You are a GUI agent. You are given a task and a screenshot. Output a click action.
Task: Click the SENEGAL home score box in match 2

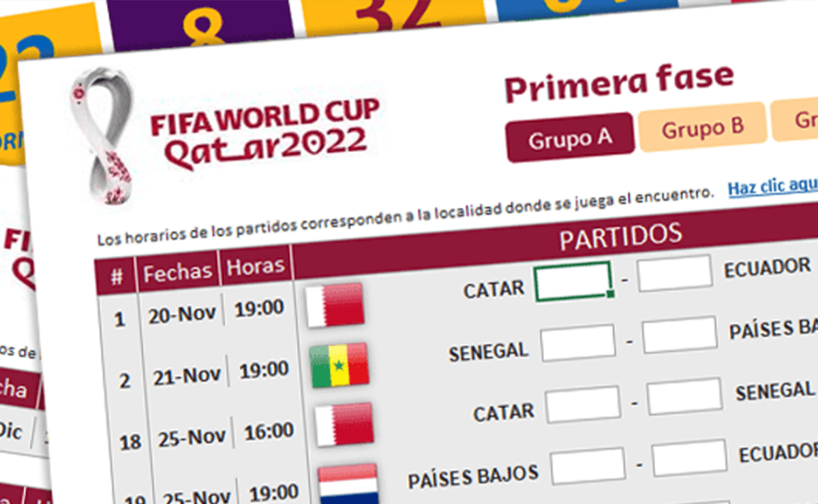tap(578, 343)
